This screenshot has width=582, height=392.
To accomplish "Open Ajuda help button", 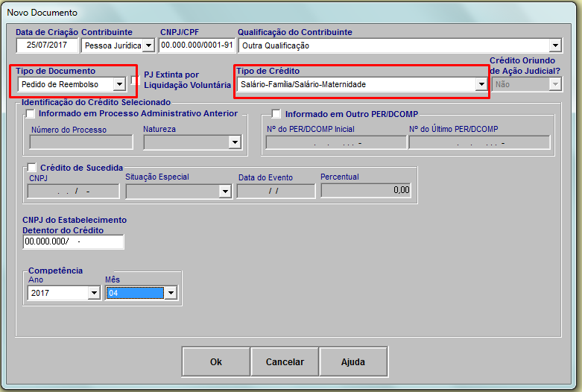I will coord(353,362).
